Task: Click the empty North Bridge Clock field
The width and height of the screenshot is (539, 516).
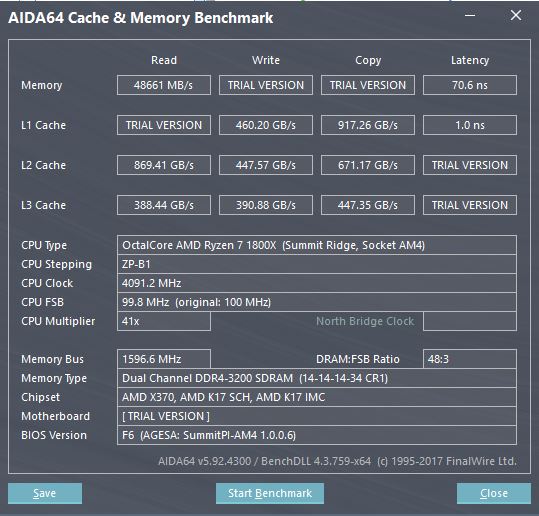Action: point(470,321)
